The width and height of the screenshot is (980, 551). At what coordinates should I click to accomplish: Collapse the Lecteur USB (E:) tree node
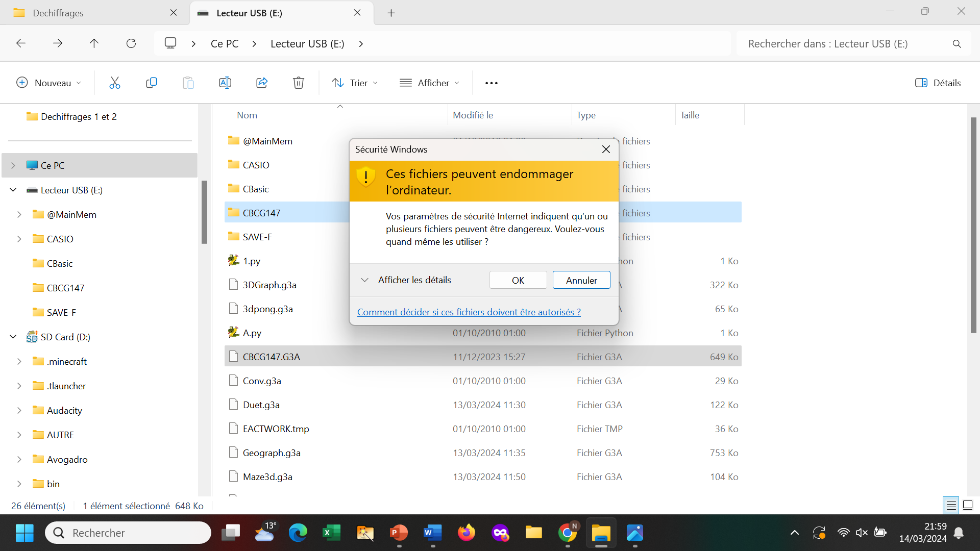coord(13,190)
